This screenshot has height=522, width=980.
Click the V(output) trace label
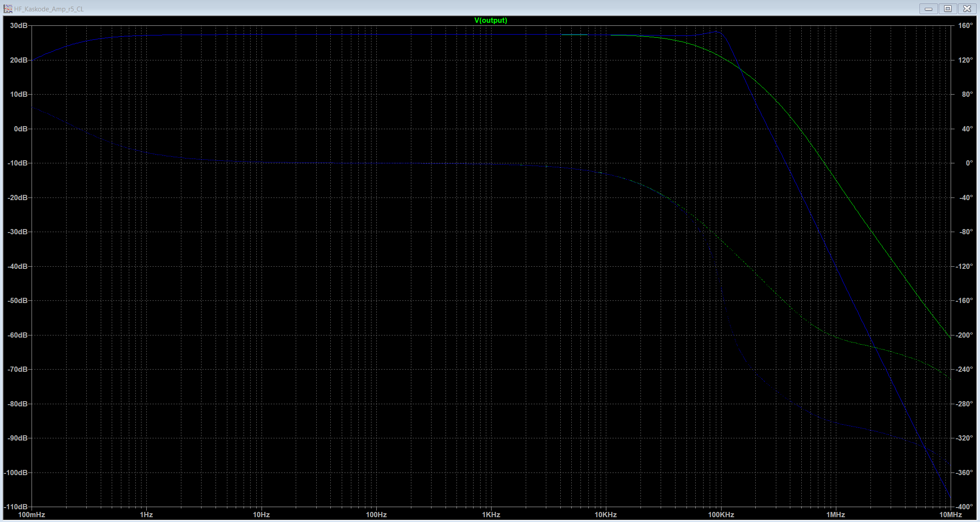[491, 20]
